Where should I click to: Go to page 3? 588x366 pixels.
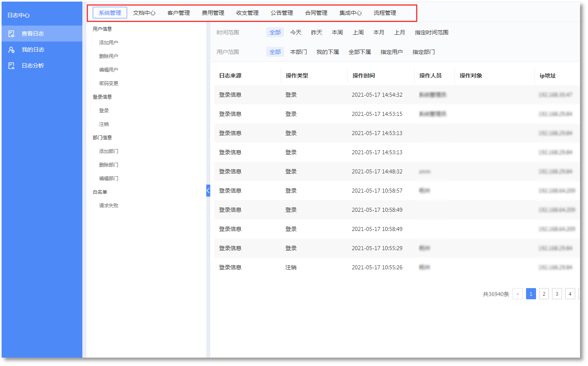(557, 294)
